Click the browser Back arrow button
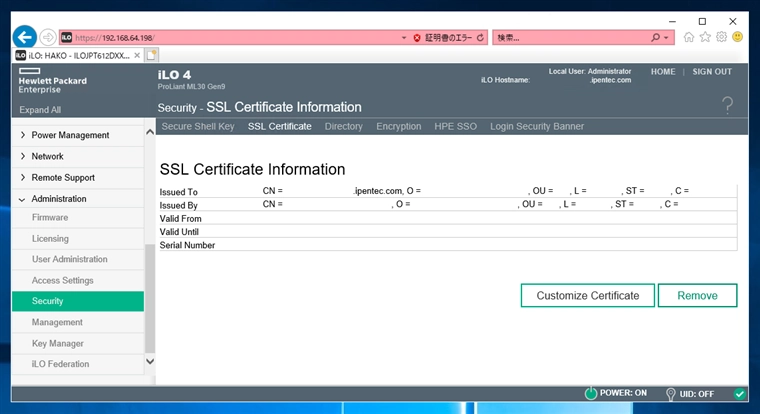 pos(25,37)
